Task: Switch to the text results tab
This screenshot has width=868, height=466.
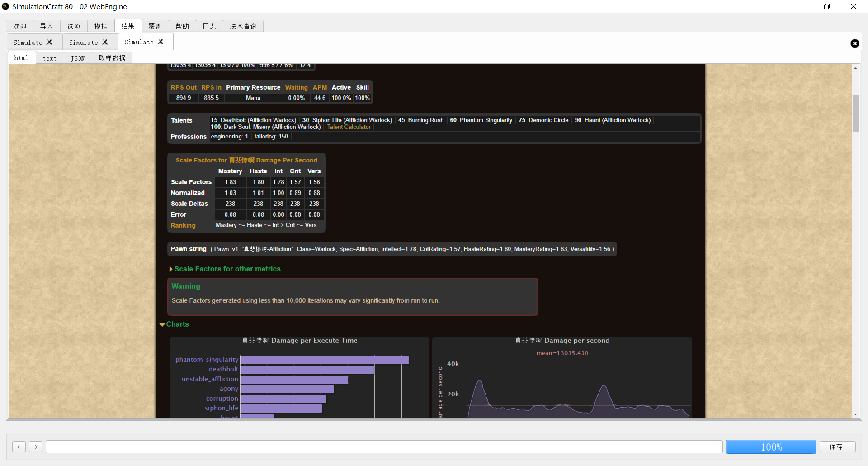Action: 50,58
